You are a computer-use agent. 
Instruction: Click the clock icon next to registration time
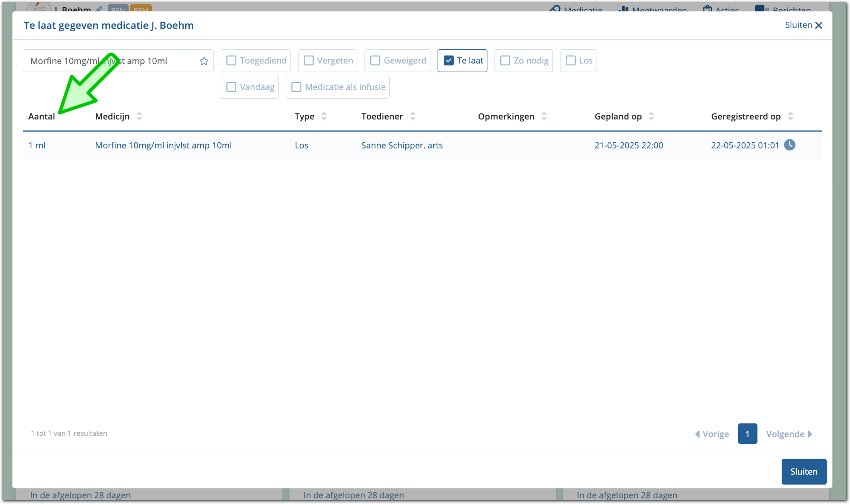[x=789, y=145]
